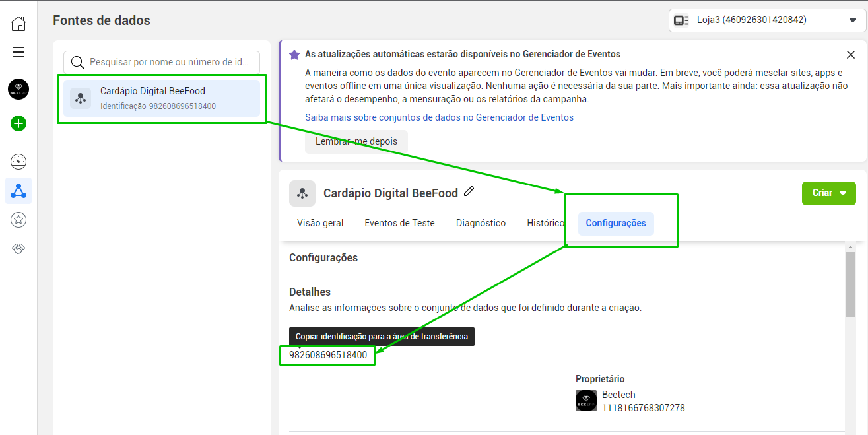
Task: Copy the identification 982608696518400 in Detalhes
Action: [328, 355]
